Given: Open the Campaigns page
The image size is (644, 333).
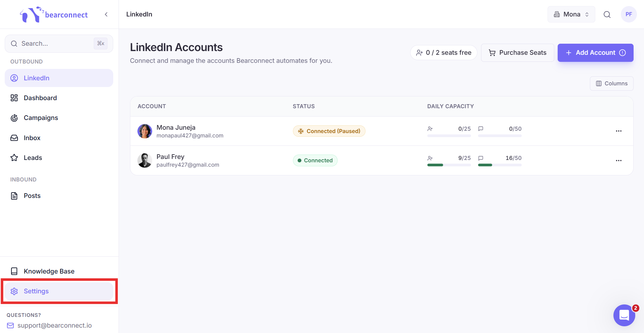Looking at the screenshot, I should tap(59, 118).
